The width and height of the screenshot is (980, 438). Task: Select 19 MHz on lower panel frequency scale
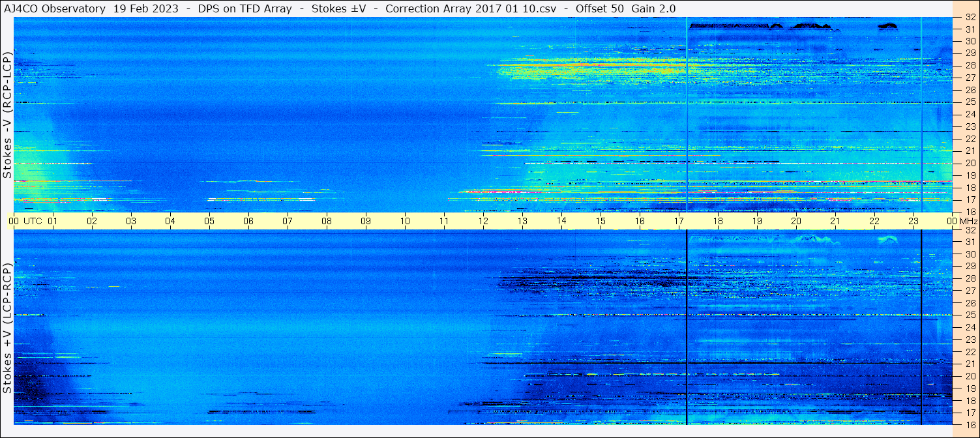coord(970,388)
